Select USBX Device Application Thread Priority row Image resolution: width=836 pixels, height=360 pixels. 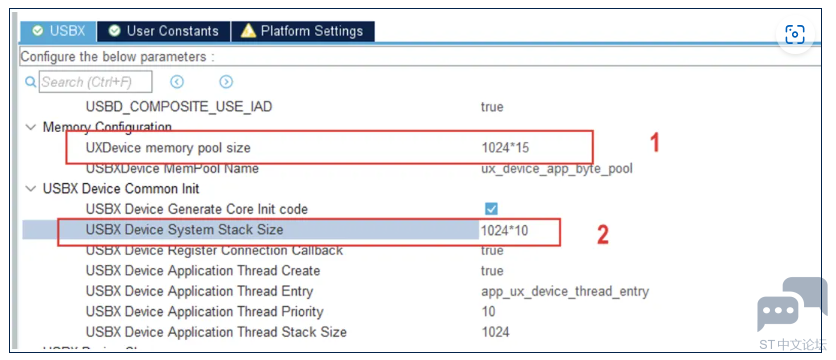point(205,311)
